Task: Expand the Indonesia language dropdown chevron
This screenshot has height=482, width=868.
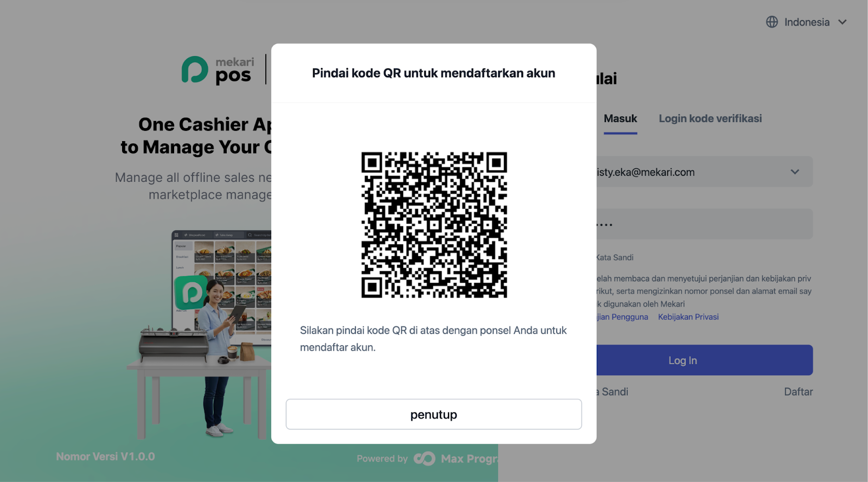Action: 843,22
